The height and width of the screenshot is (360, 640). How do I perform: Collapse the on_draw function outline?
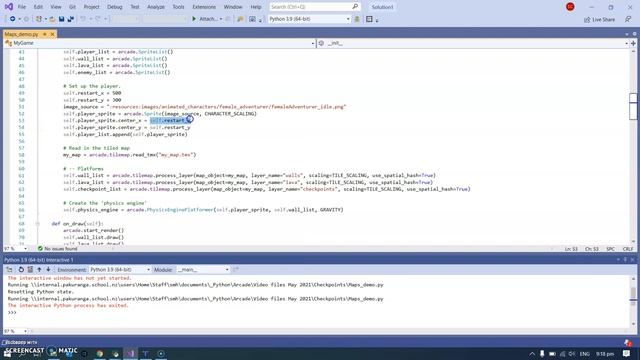pyautogui.click(x=38, y=224)
